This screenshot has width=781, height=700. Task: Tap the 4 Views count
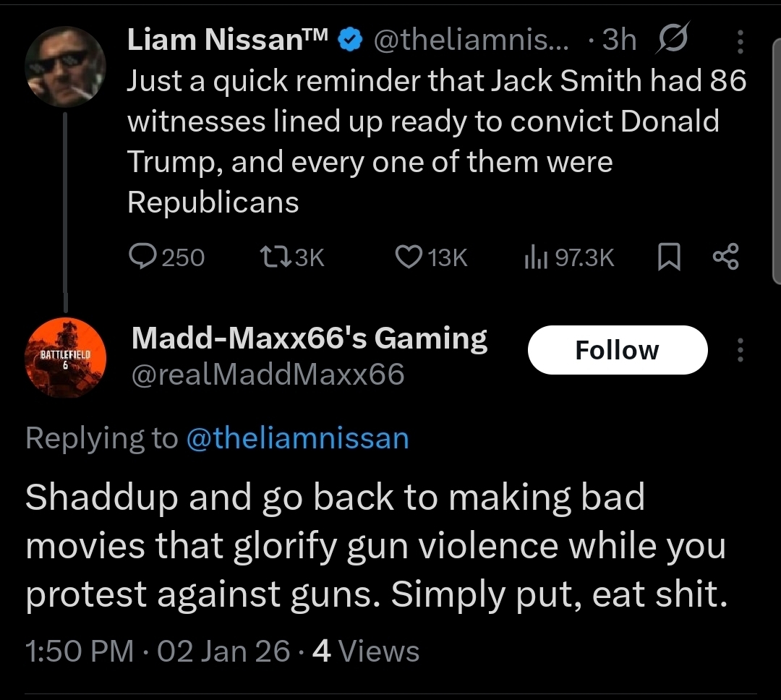(365, 651)
